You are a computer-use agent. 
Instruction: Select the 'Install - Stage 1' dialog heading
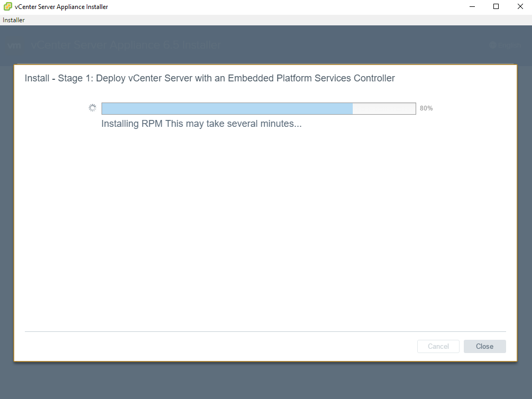pos(209,78)
